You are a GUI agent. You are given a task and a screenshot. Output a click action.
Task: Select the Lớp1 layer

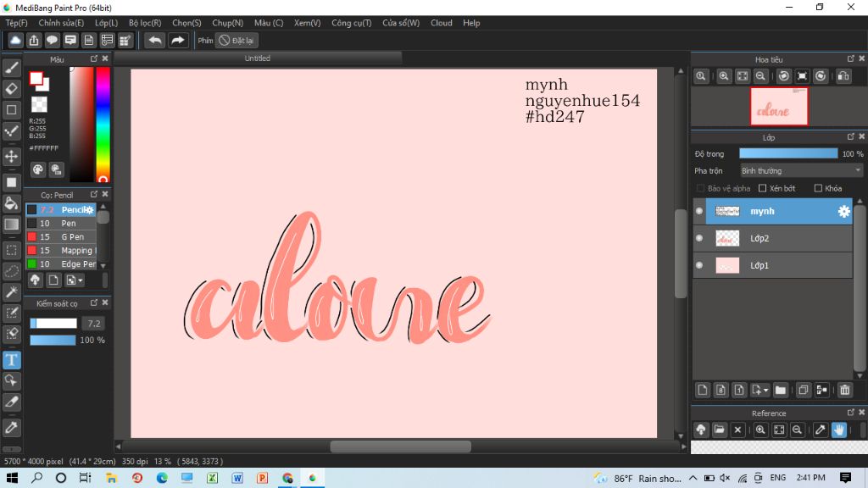pyautogui.click(x=773, y=265)
